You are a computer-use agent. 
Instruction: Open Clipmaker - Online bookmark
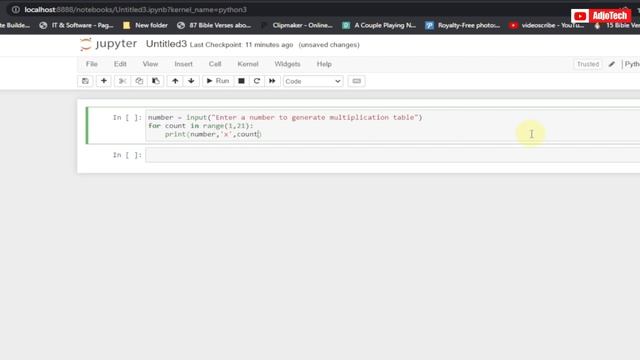coord(297,25)
